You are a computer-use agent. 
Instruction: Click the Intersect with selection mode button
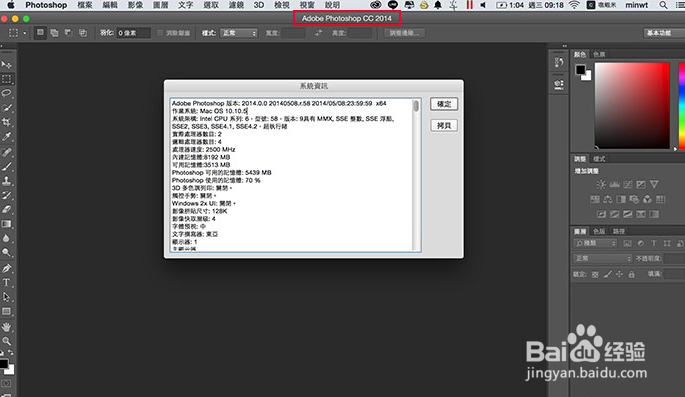click(83, 33)
